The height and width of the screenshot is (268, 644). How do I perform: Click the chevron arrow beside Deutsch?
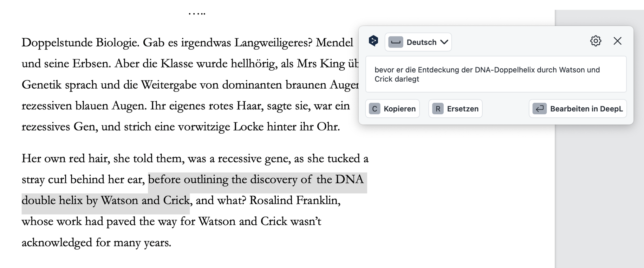pyautogui.click(x=444, y=42)
